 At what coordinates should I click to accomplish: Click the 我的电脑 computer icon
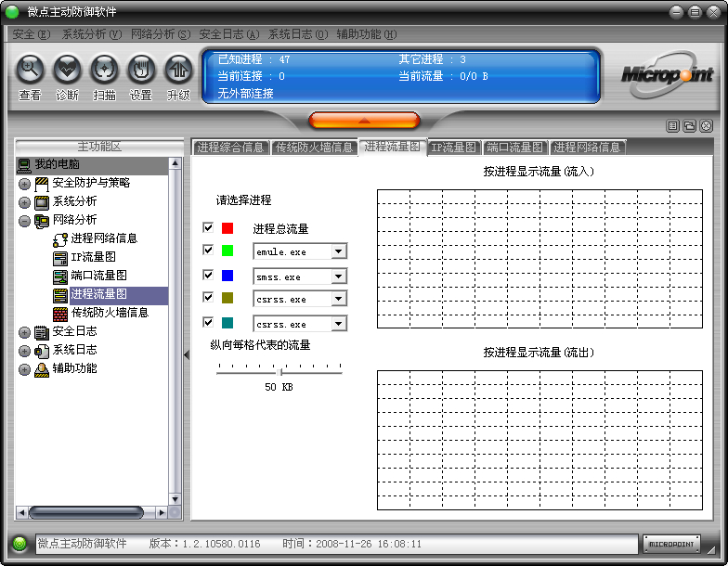(24, 165)
